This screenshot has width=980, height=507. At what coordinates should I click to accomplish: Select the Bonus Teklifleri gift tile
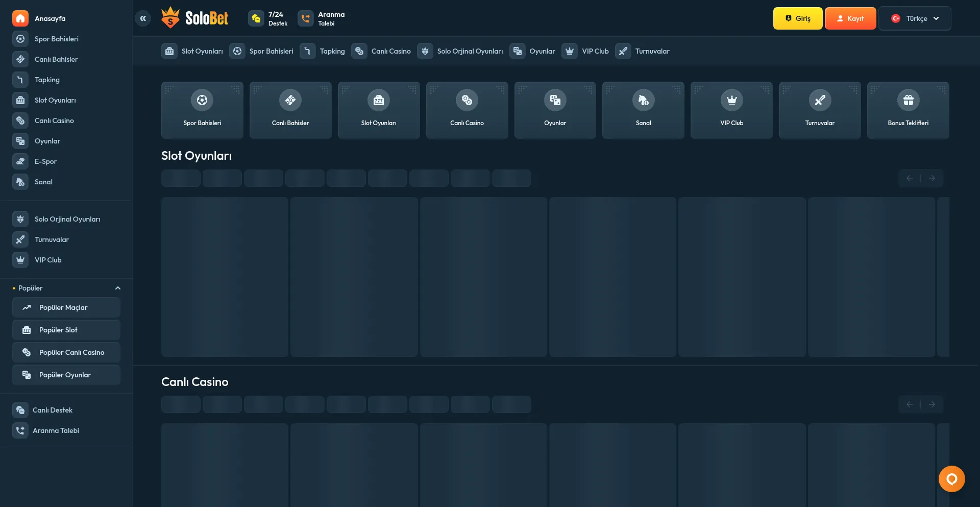tap(908, 110)
